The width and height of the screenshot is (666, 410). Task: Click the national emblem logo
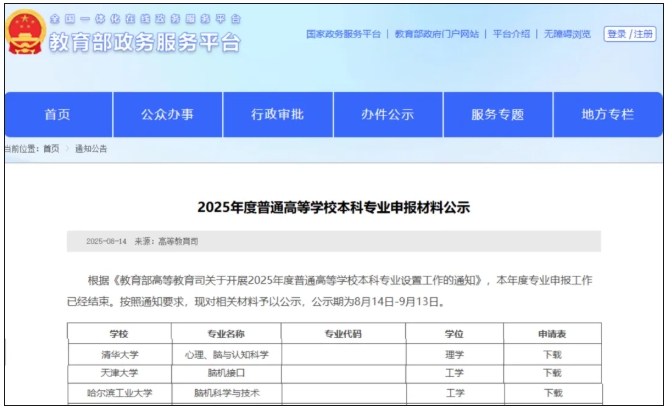(25, 32)
